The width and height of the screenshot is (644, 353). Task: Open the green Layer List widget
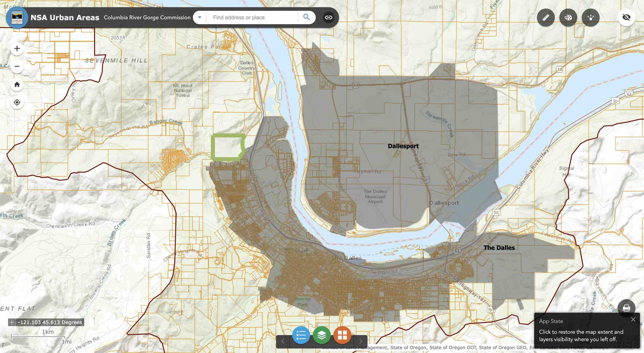[321, 335]
